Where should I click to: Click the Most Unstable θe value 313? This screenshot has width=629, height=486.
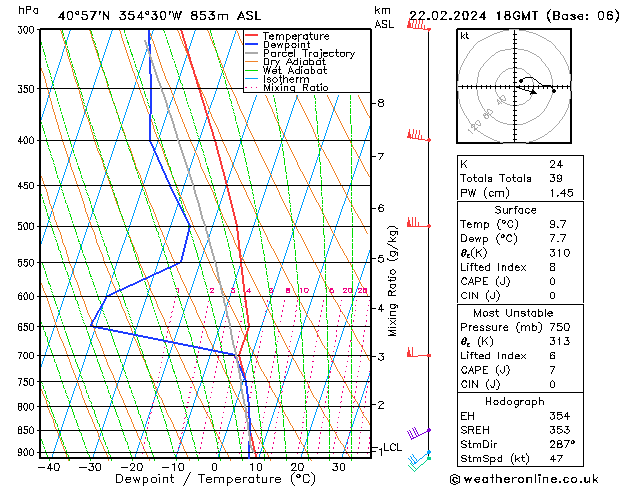point(560,341)
